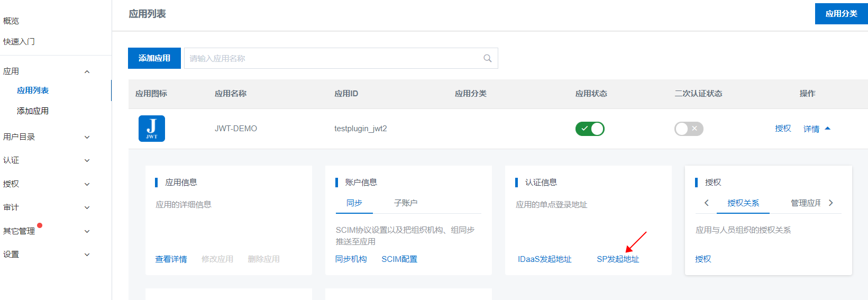Click 授权 link in the authorization card
Viewport: 868px width, 300px height.
point(703,259)
